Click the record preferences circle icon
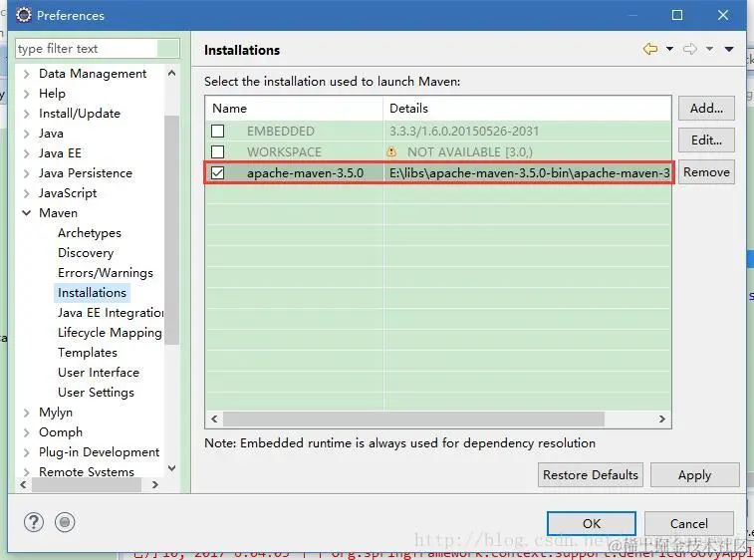The width and height of the screenshot is (754, 560). click(x=65, y=522)
